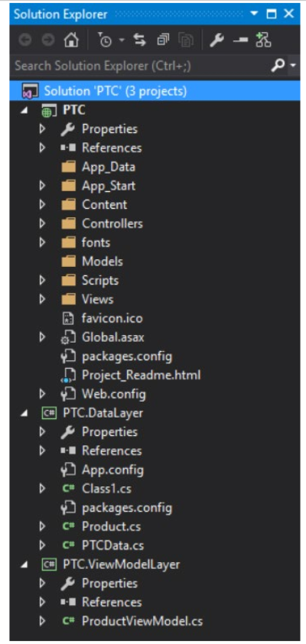Screen dimensions: 306x644
Task: Open the search options dropdown arrow
Action: [x=293, y=66]
